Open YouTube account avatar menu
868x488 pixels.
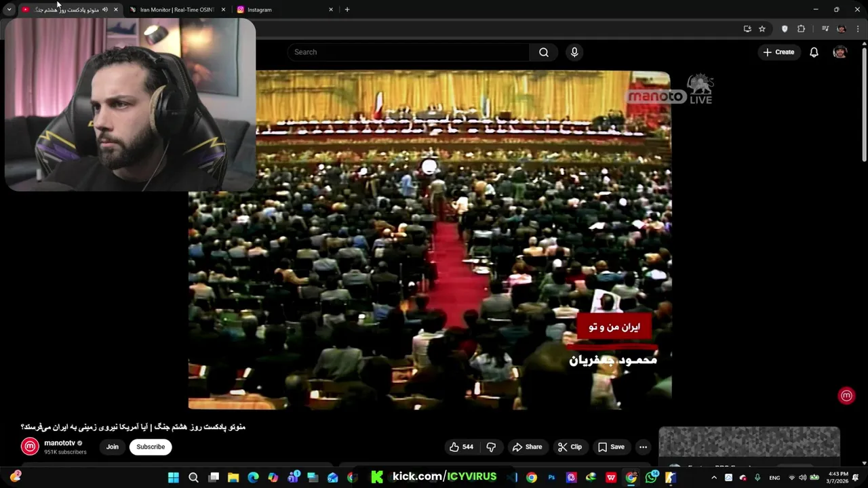(840, 52)
